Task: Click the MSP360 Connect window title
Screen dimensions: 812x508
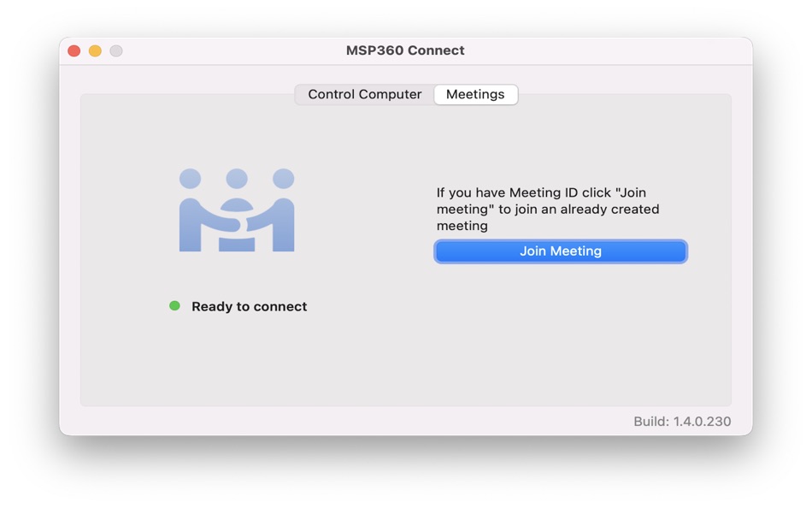Action: pyautogui.click(x=405, y=50)
